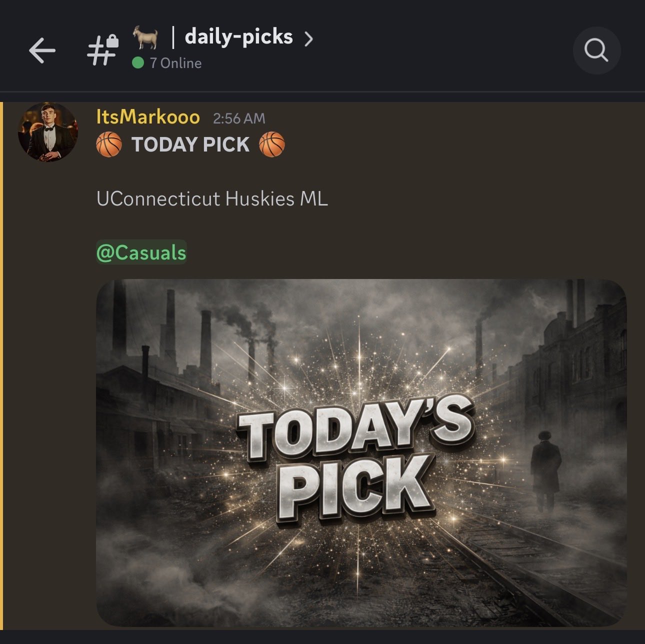Viewport: 645px width, 644px height.
Task: Click the goat emoji in the channel title
Action: [145, 38]
